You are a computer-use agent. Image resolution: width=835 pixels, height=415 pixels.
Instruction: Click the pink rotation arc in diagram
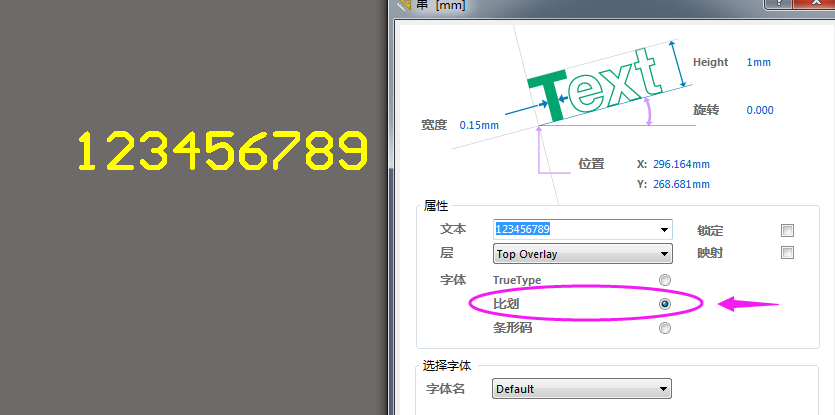coord(651,111)
